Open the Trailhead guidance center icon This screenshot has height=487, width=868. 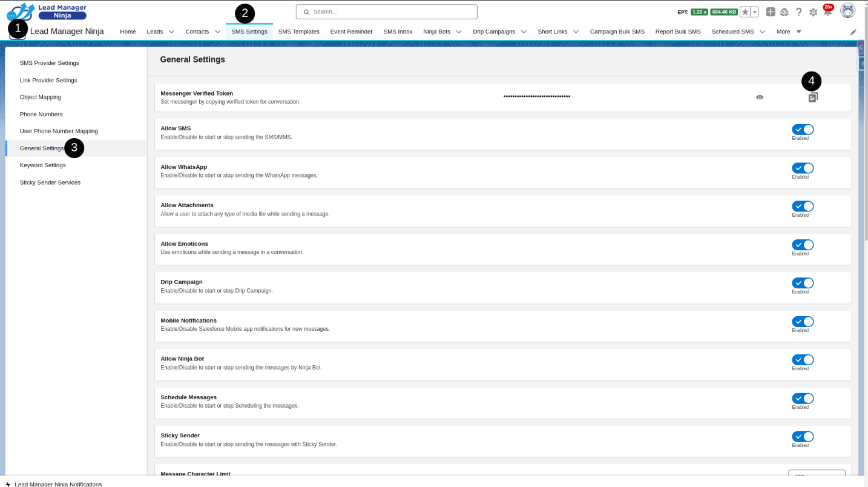click(x=784, y=12)
